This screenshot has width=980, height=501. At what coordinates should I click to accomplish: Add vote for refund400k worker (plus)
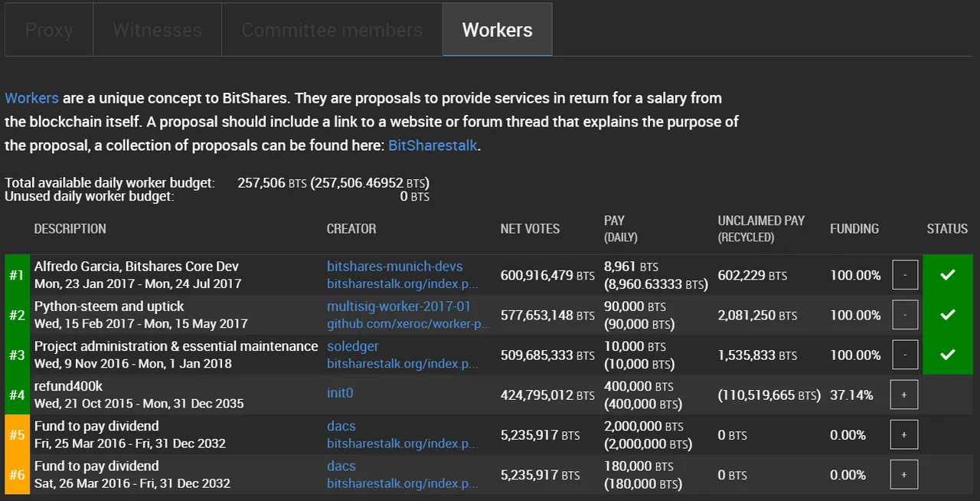click(x=904, y=395)
